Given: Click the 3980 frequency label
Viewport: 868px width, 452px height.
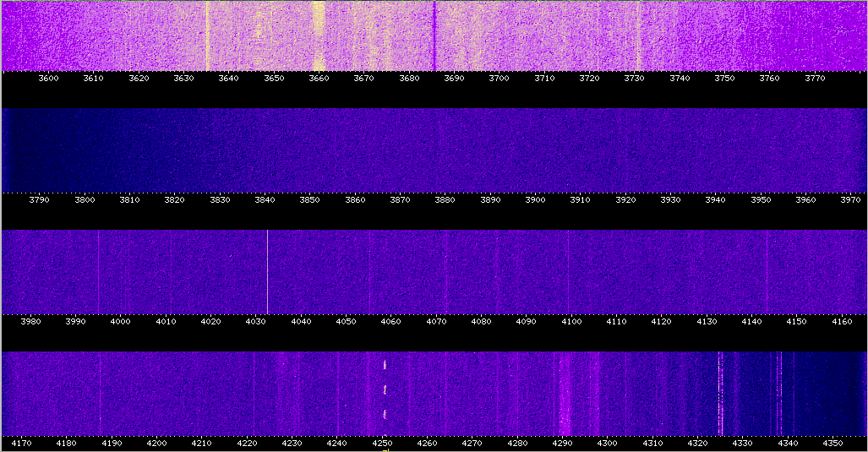Looking at the screenshot, I should coord(30,322).
